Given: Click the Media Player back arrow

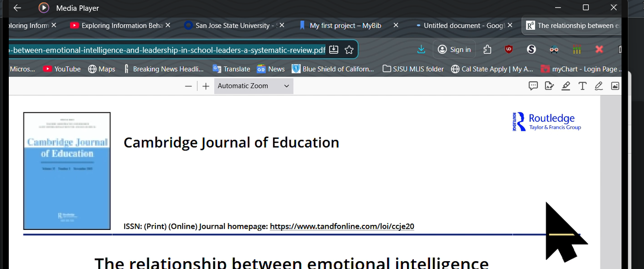Looking at the screenshot, I should point(17,8).
